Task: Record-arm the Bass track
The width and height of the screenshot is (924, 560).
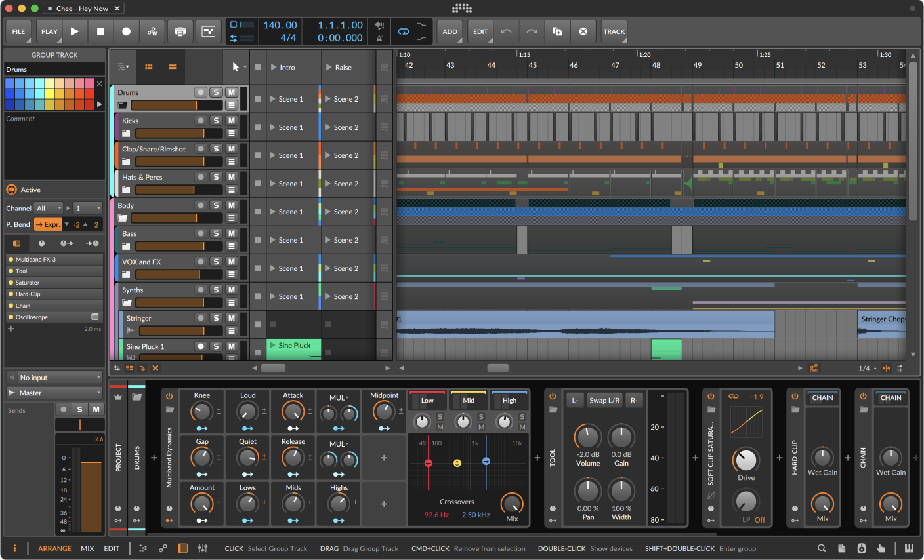Action: 201,233
